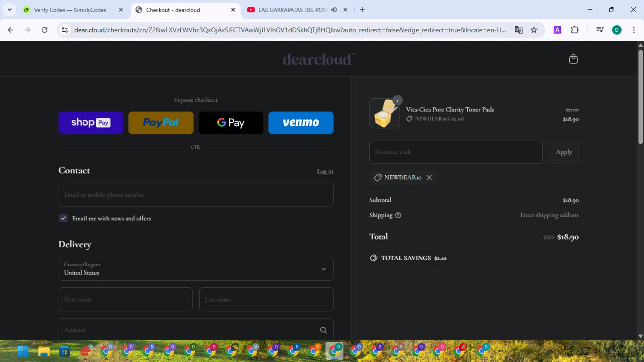View site information icon in address bar
Screen dimensions: 644x362
coord(65,30)
